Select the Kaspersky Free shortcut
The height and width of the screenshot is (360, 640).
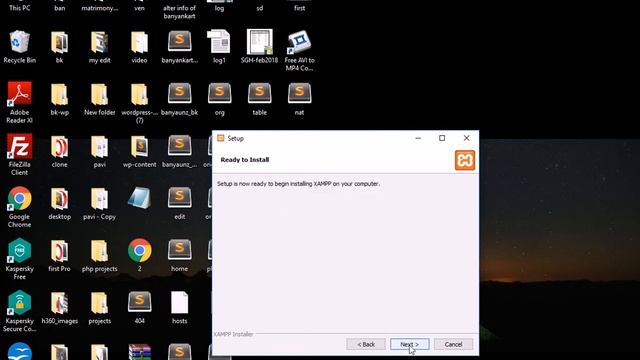pyautogui.click(x=19, y=251)
